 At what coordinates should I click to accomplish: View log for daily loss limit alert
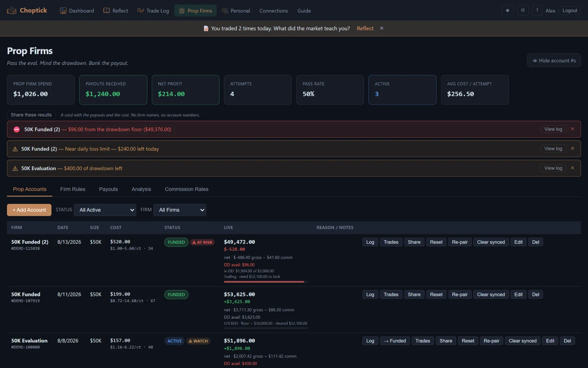[553, 149]
